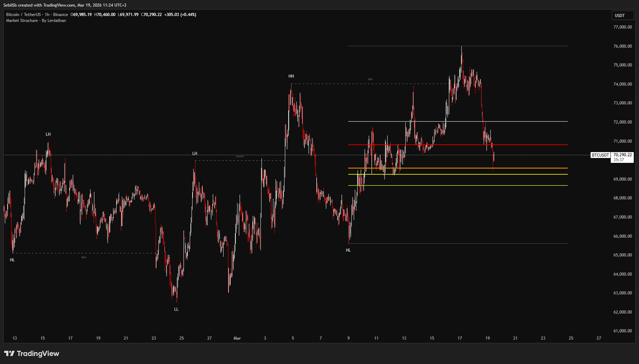The height and width of the screenshot is (364, 639).
Task: Click the BTCUSDT symbol tag on the price axis
Action: pos(600,155)
